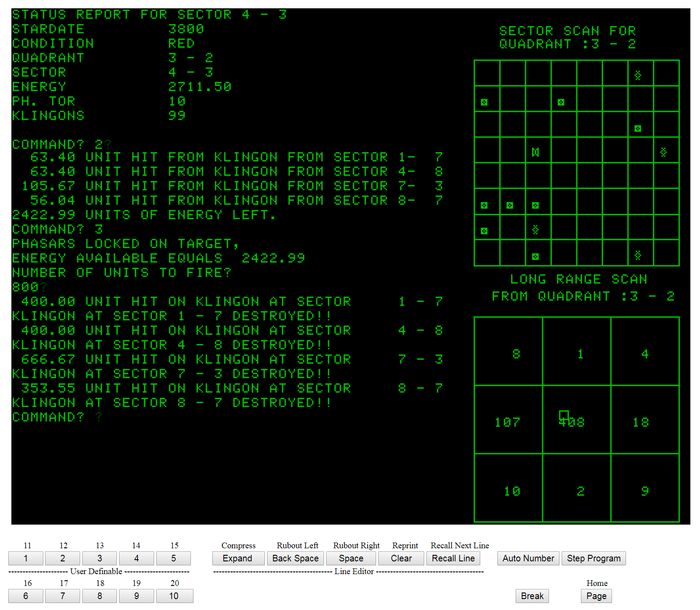Click the long range scan cell showing 107
The height and width of the screenshot is (610, 700).
[x=508, y=420]
